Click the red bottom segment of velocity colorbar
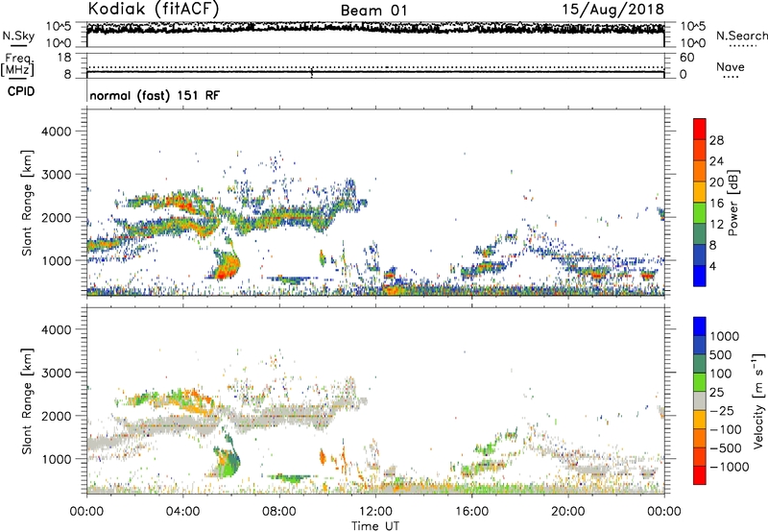The image size is (768, 532). click(x=700, y=475)
